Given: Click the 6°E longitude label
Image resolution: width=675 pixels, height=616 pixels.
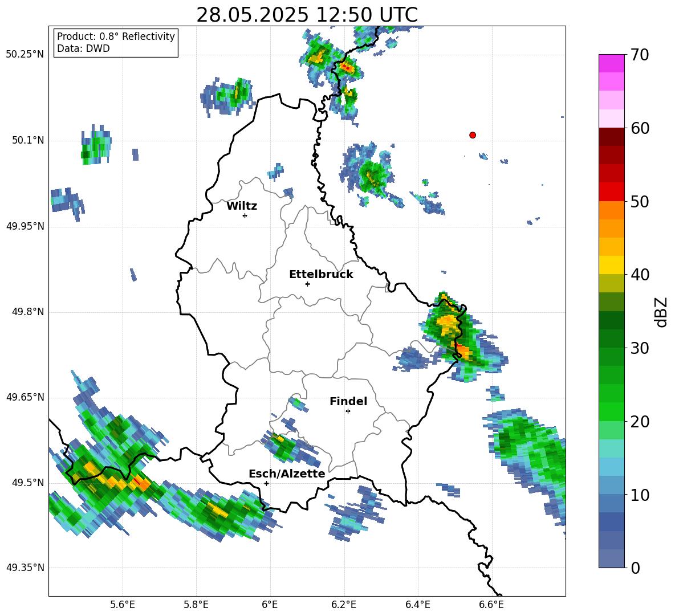Looking at the screenshot, I should pyautogui.click(x=270, y=605).
